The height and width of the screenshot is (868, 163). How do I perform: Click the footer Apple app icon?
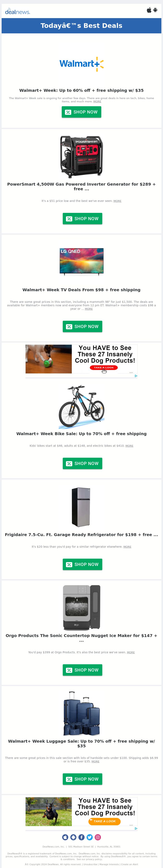65,837
